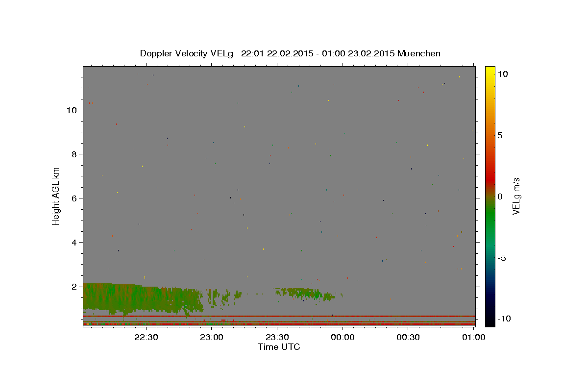
Task: Click the colorbar label 'VELg m/s'
Action: point(516,196)
